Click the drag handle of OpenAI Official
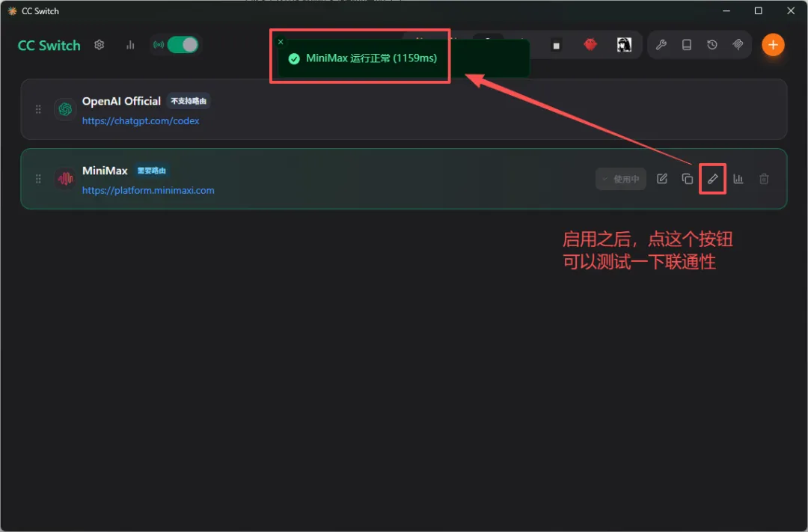 tap(38, 109)
